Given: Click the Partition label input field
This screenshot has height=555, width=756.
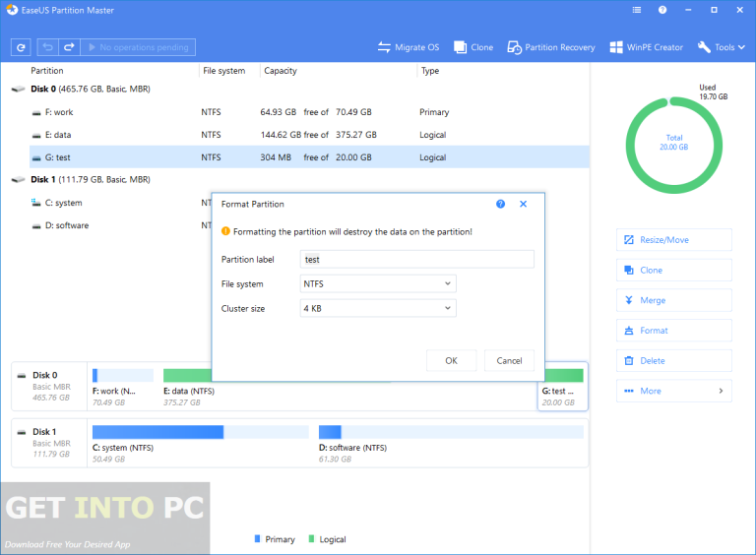Looking at the screenshot, I should [416, 259].
